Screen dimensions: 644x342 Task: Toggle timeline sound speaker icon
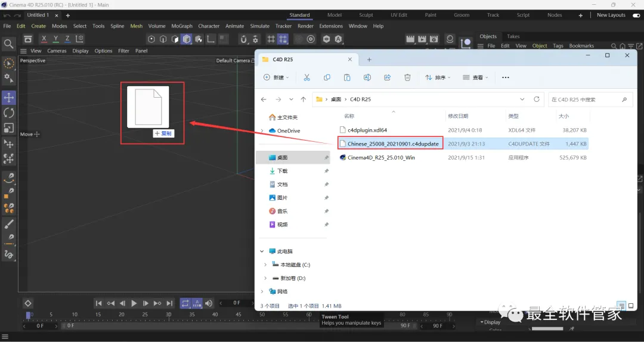209,303
